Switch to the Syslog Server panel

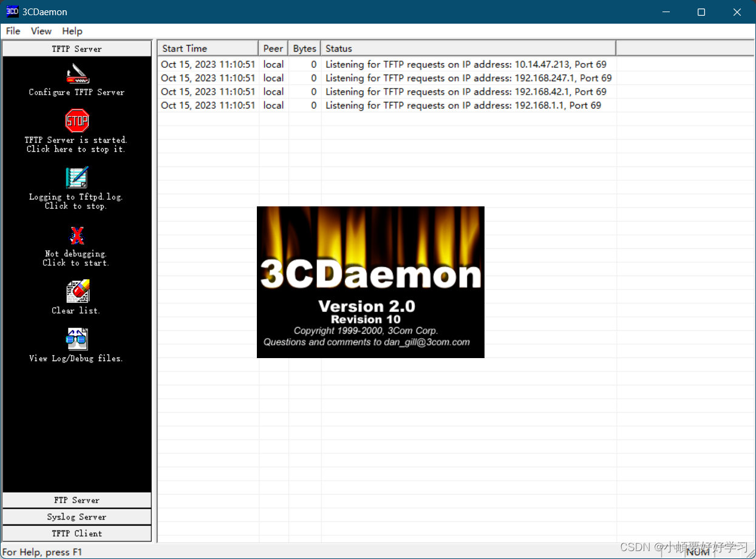[x=75, y=517]
